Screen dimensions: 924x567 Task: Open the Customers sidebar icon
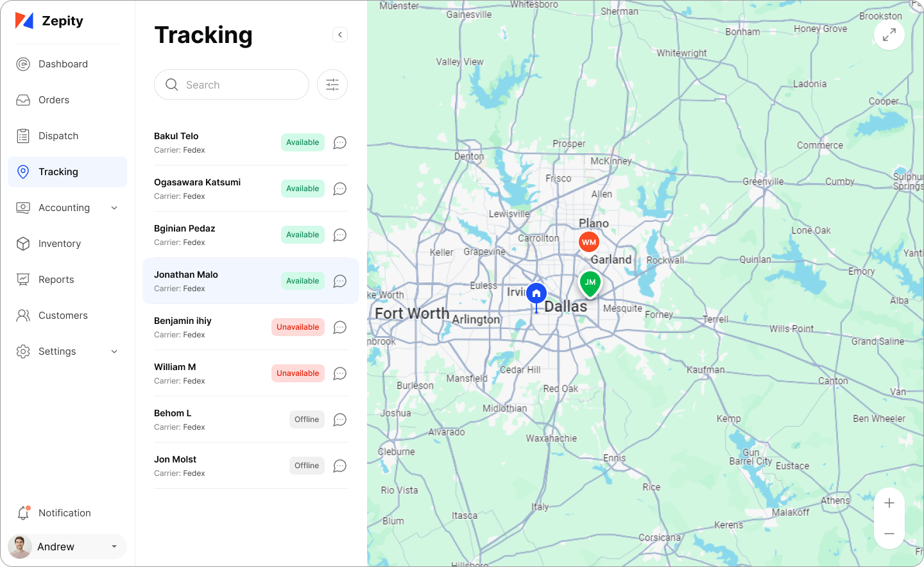click(23, 315)
